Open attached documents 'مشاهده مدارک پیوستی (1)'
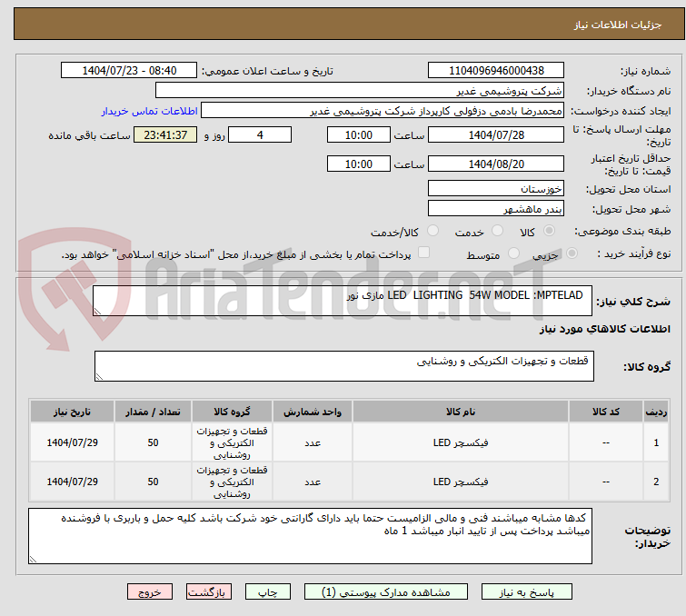Screen dimensions: 686x616 (386, 592)
